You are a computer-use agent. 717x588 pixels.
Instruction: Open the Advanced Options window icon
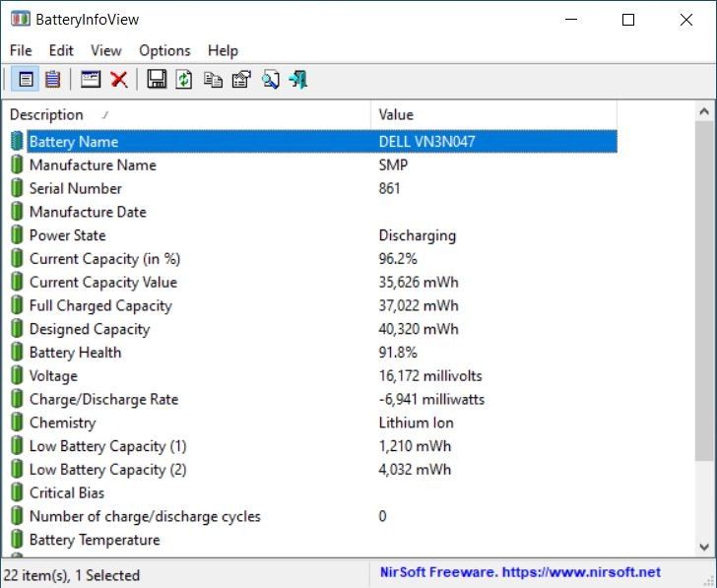(91, 80)
